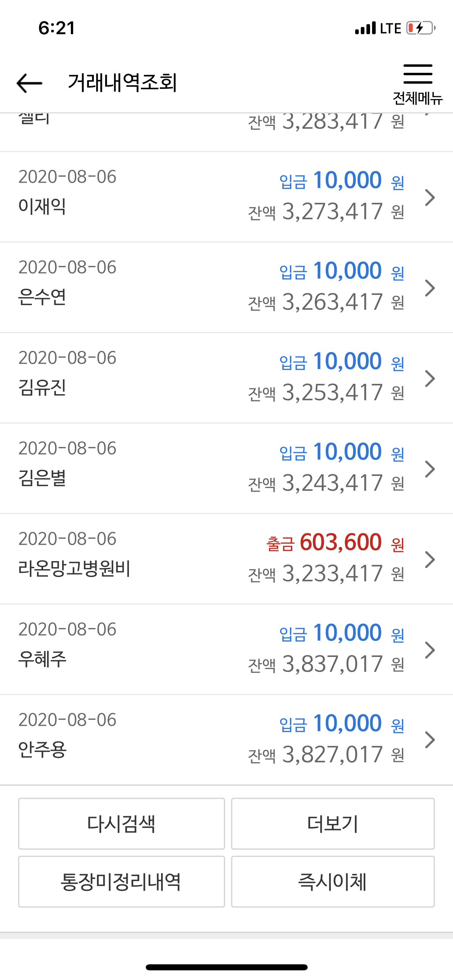The image size is (453, 980).
Task: Expand chevron on 라온망고병원비 withdrawal
Action: 430,560
